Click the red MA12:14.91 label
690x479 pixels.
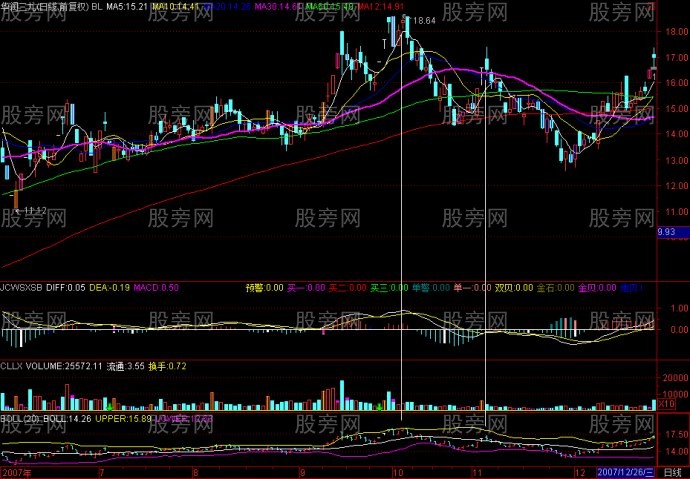(x=380, y=7)
